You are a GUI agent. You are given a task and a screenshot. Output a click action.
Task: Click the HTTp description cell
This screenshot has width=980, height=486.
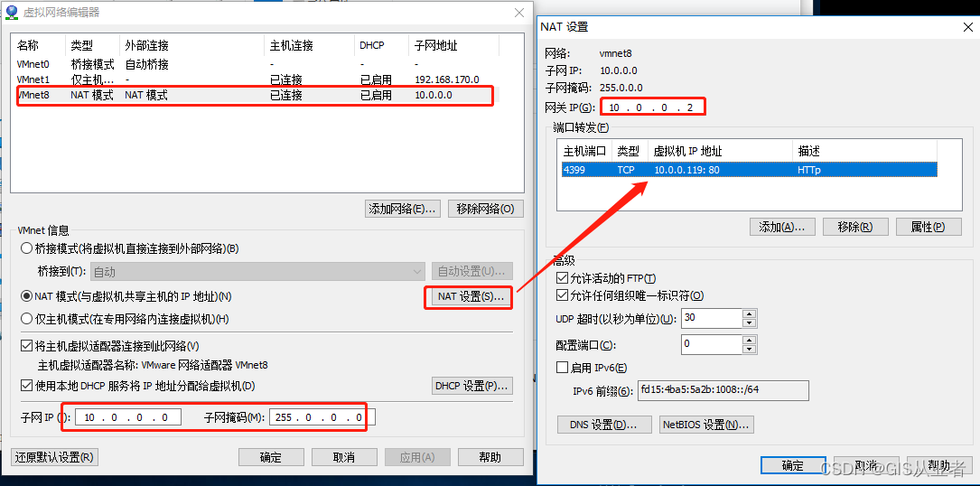tap(810, 170)
